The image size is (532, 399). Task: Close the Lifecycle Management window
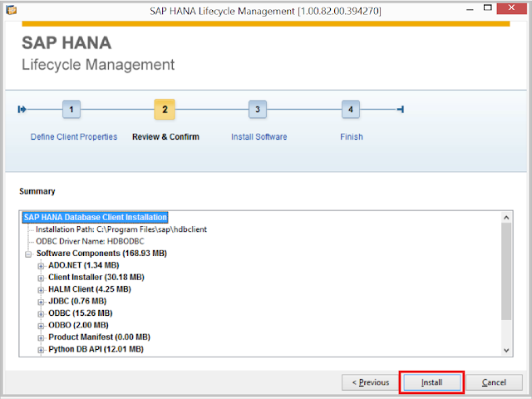point(512,7)
